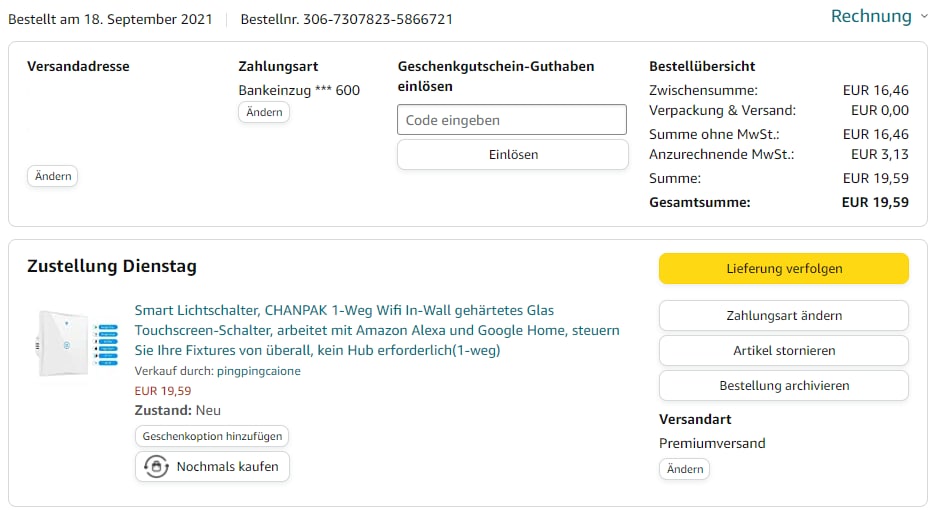Archive the order with Bestellung archivieren
The width and height of the screenshot is (937, 512).
[783, 386]
